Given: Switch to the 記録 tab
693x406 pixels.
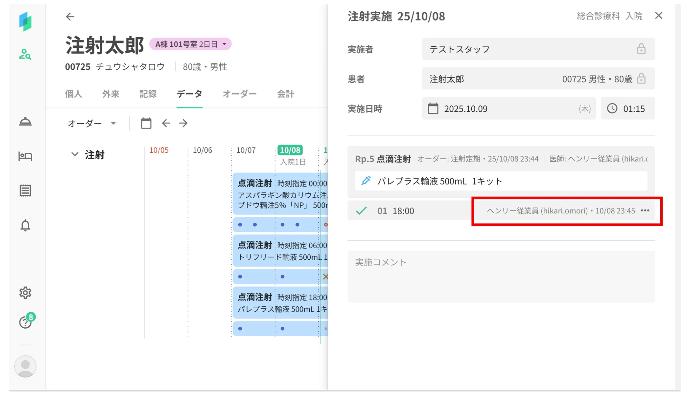Looking at the screenshot, I should (148, 94).
